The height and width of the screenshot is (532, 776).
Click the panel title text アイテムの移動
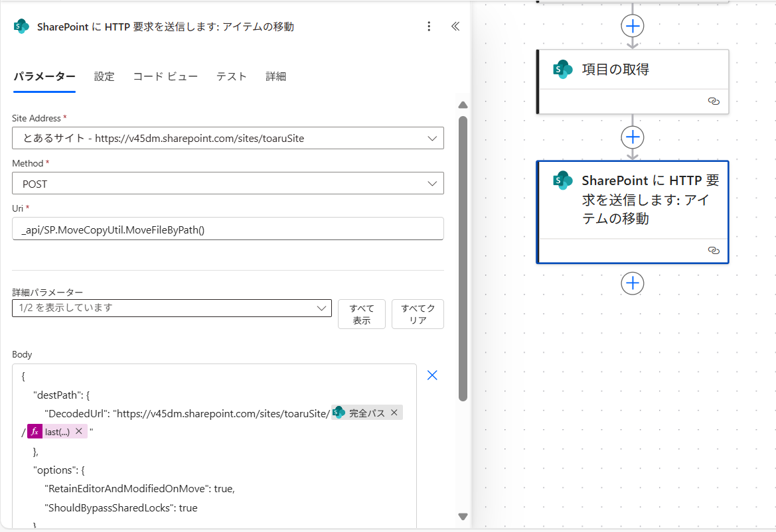(x=258, y=27)
